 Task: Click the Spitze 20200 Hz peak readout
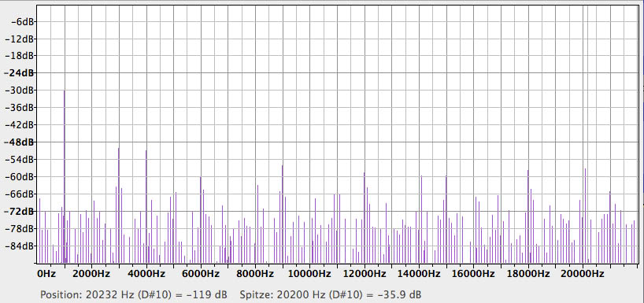(x=330, y=295)
